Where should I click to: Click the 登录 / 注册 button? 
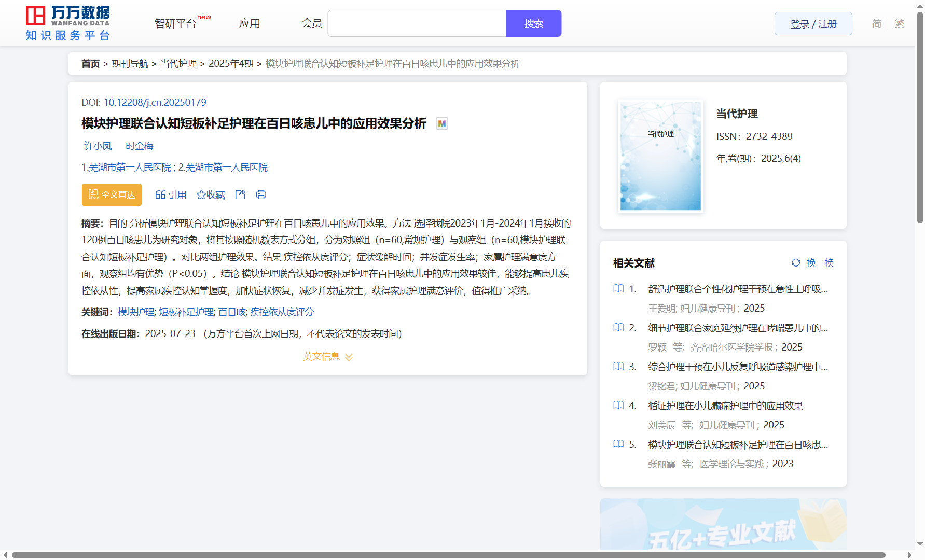813,24
